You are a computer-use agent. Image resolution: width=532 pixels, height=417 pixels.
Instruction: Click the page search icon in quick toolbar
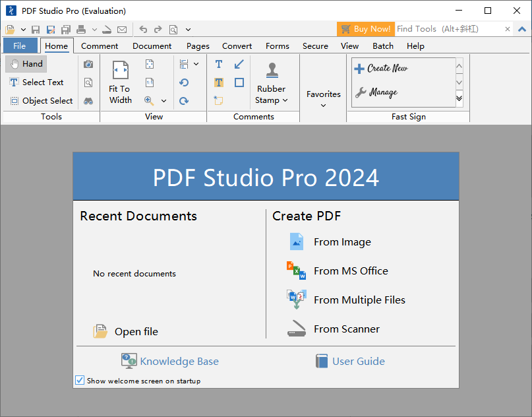[173, 30]
